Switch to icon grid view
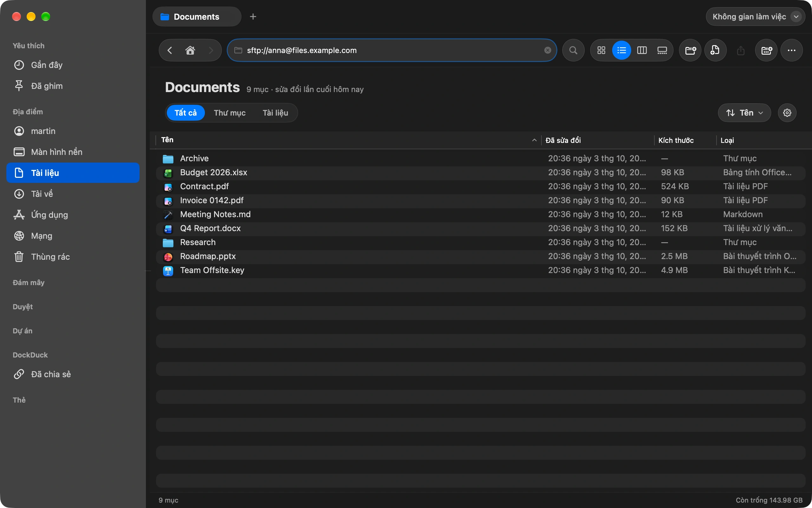This screenshot has width=812, height=508. (601, 50)
